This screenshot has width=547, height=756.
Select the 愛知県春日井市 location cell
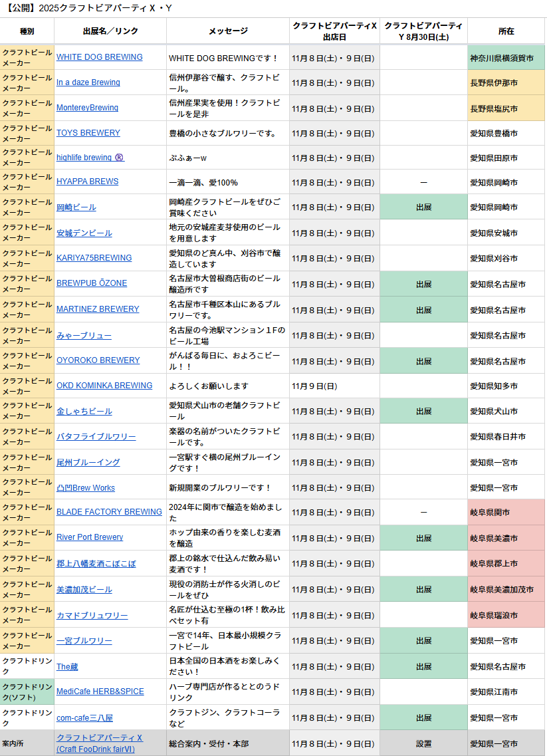coord(506,437)
